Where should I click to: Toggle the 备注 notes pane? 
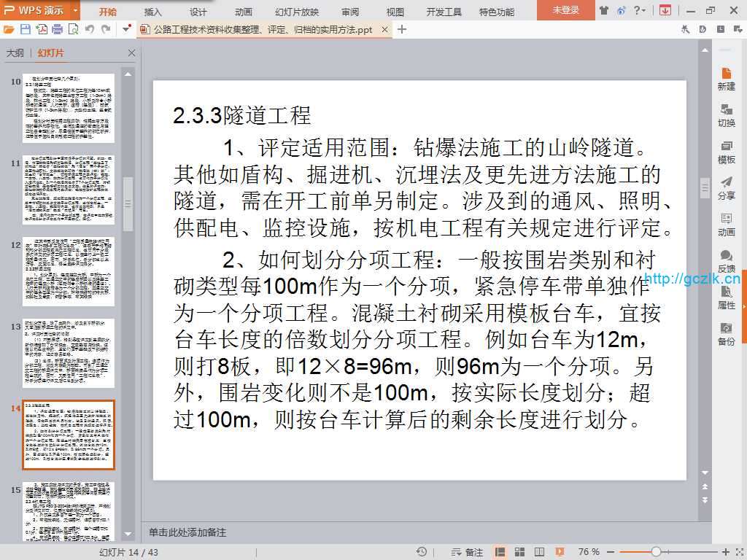point(468,552)
